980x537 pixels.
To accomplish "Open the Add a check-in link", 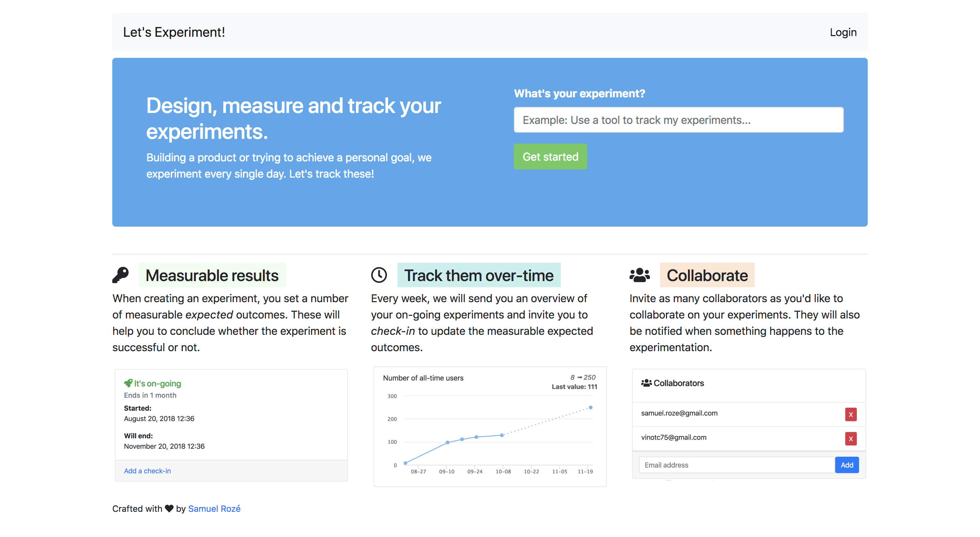I will pyautogui.click(x=147, y=471).
